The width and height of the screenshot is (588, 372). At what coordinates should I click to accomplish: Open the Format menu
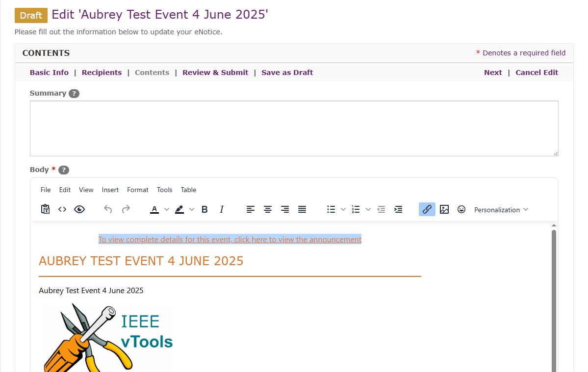(138, 190)
